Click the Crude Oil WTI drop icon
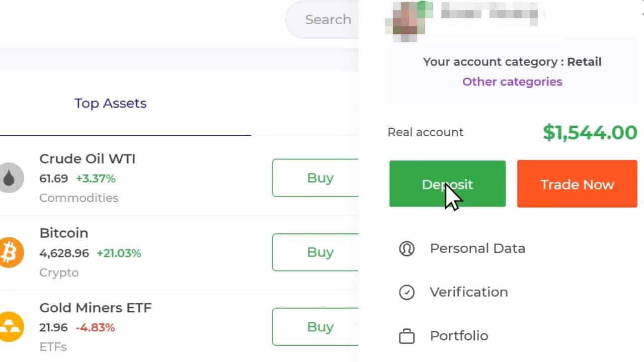This screenshot has width=644, height=362. [x=11, y=178]
